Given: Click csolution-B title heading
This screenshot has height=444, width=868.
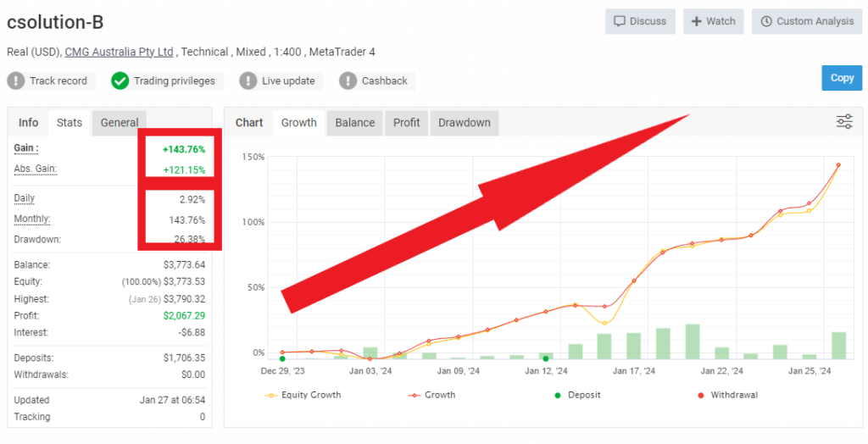Looking at the screenshot, I should [55, 22].
